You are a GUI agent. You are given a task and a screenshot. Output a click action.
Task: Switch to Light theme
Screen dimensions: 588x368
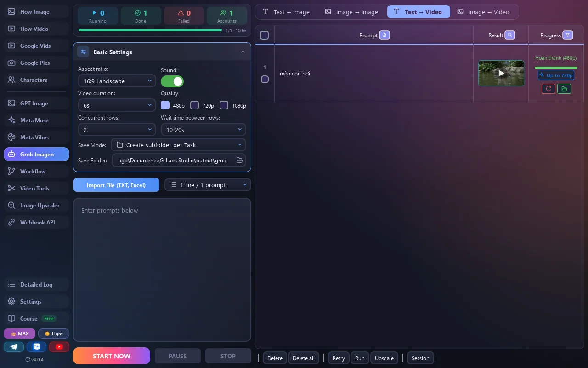point(54,334)
